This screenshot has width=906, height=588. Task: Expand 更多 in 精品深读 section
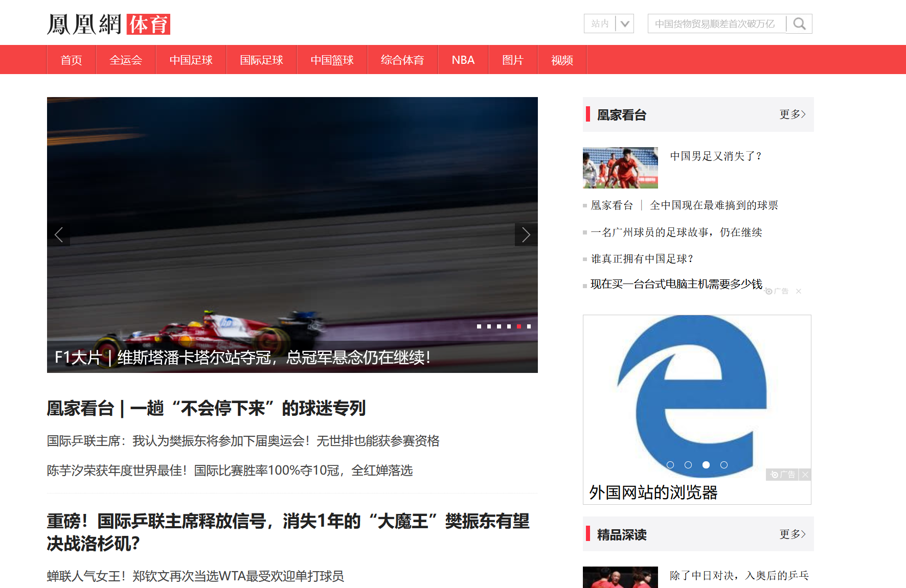click(792, 534)
